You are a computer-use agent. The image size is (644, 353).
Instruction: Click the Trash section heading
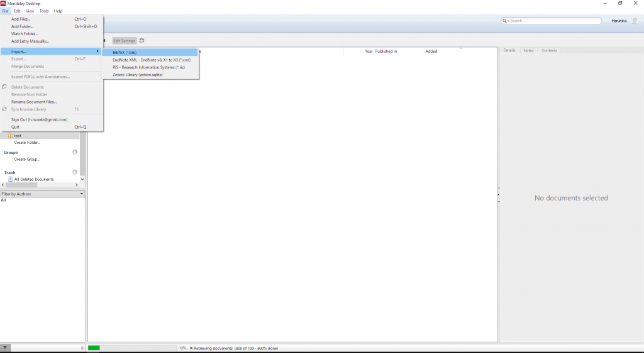pos(9,172)
